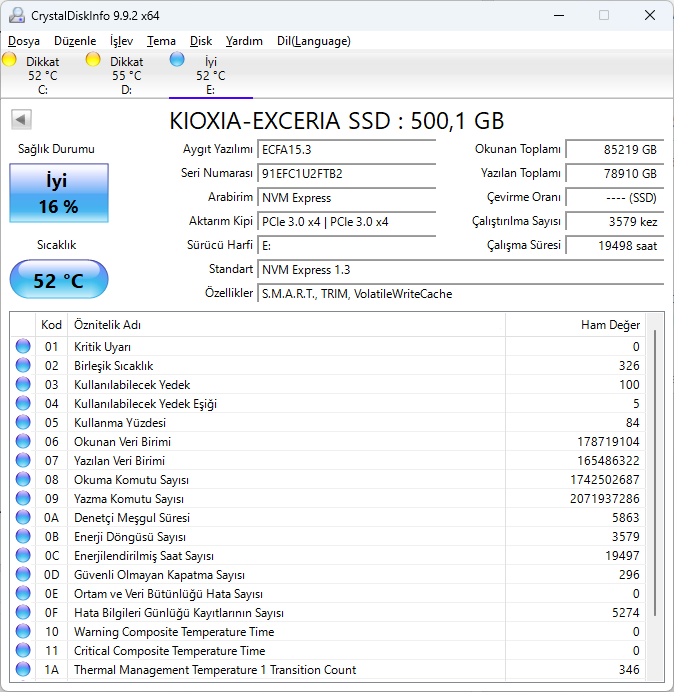
Task: Select the Kullanma Yüzdesi attribute name
Action: click(120, 423)
